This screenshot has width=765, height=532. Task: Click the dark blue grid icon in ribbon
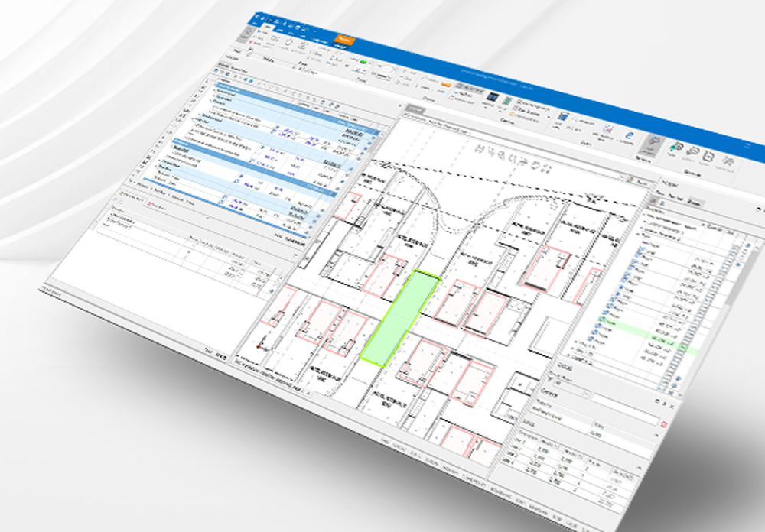(493, 97)
